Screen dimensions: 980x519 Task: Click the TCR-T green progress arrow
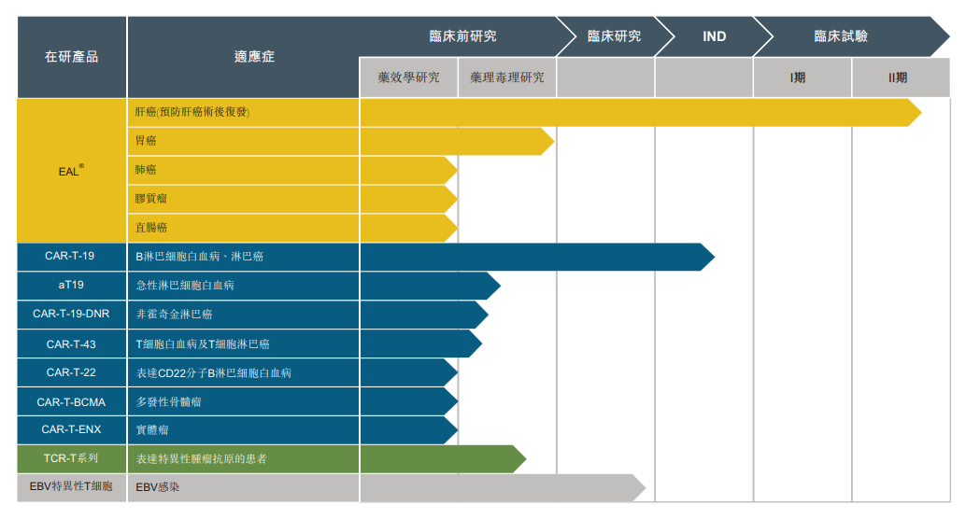[443, 459]
